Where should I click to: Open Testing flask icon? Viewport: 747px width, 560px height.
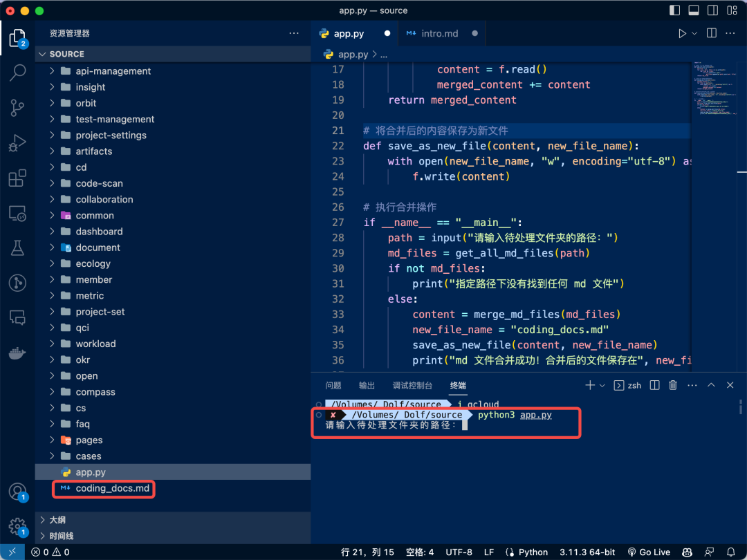click(17, 248)
